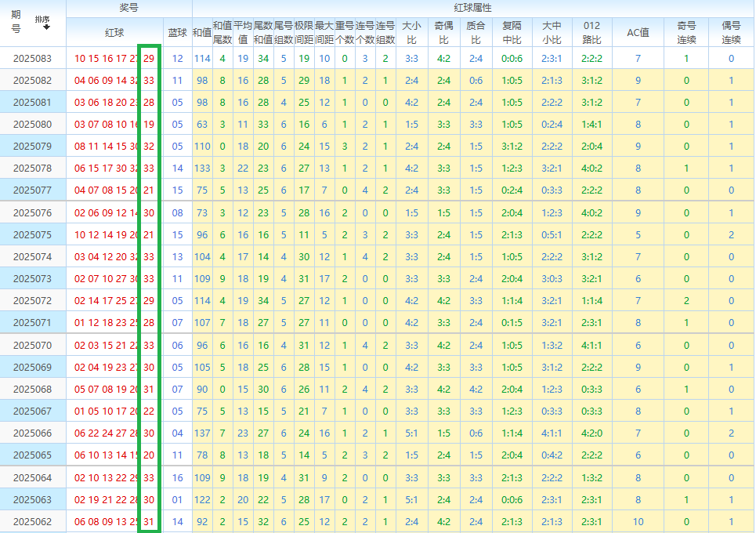Click 复隔中比 value 3:1:2 in row 2025079
Screen dimensions: 756x533
tap(512, 146)
